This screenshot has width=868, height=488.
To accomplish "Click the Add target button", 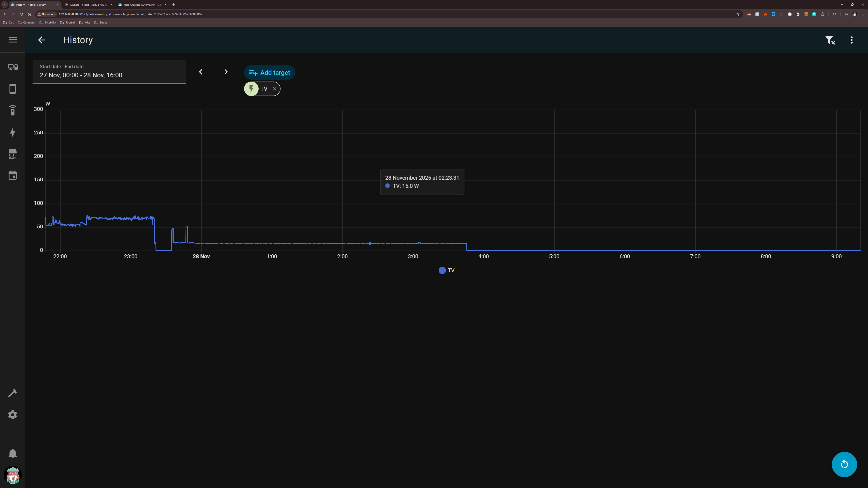I will pyautogui.click(x=270, y=73).
